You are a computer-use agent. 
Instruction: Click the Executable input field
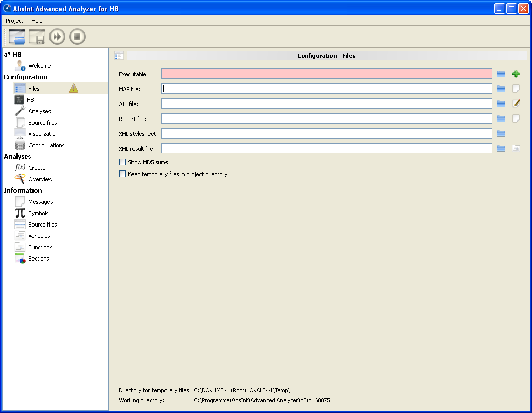point(327,74)
